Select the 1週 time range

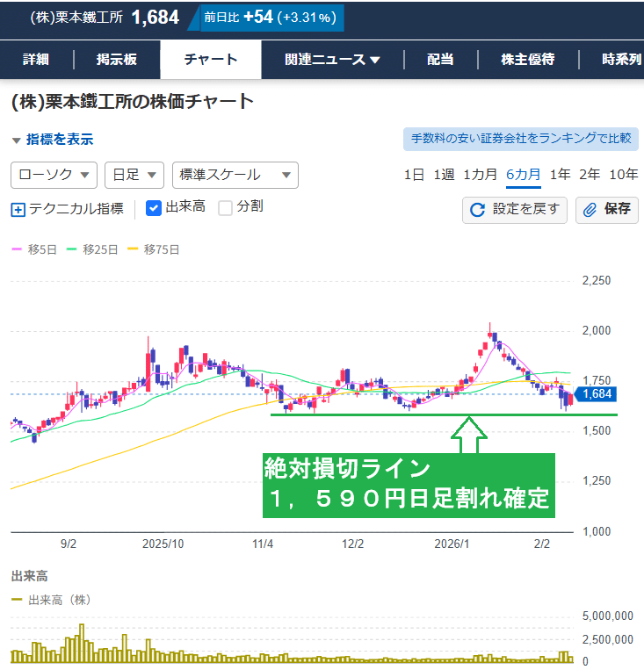[x=444, y=175]
